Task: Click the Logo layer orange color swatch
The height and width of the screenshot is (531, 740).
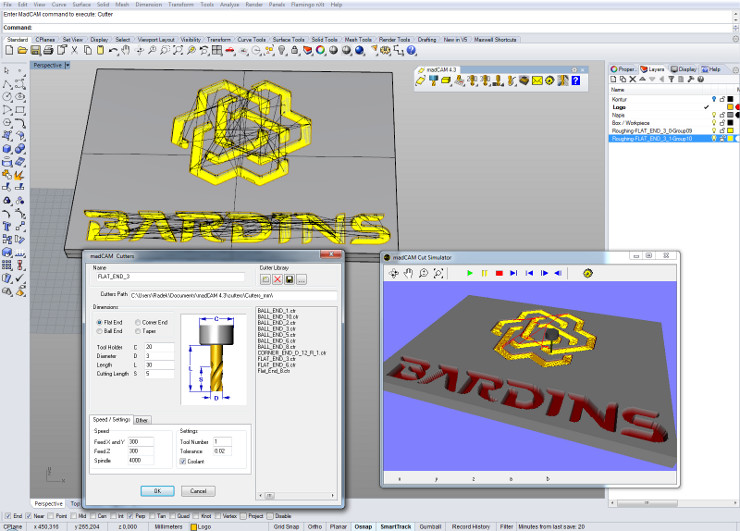Action: 730,107
